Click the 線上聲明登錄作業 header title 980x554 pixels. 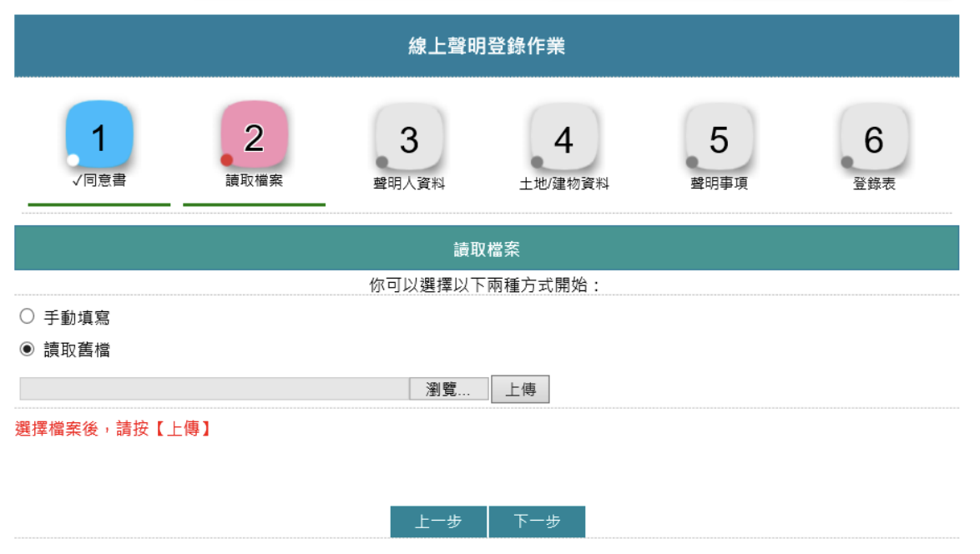(x=487, y=46)
